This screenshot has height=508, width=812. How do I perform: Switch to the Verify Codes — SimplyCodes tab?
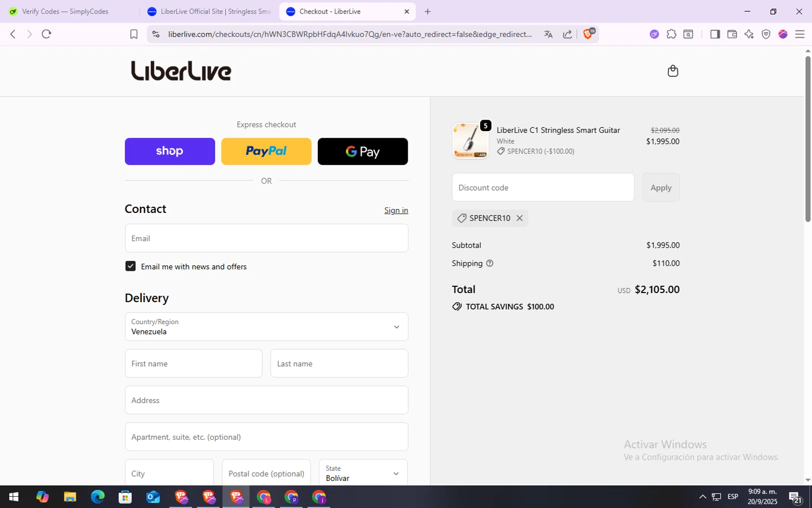coord(65,11)
